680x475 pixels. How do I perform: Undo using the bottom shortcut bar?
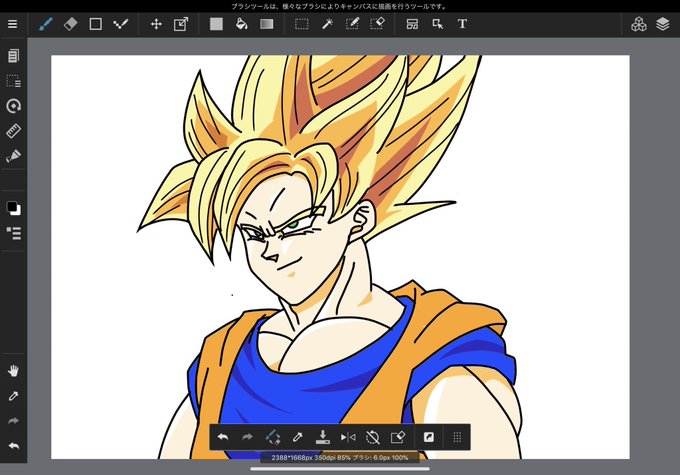223,437
